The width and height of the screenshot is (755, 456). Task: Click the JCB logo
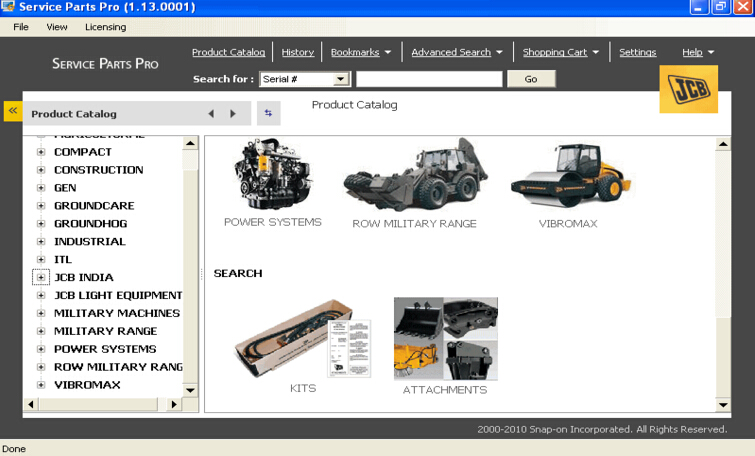point(689,89)
